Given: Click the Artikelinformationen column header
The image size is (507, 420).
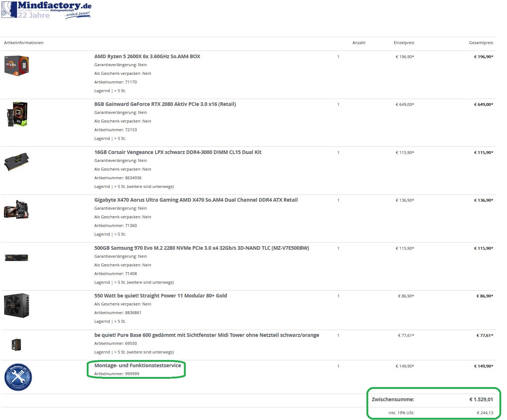Looking at the screenshot, I should click(x=24, y=43).
